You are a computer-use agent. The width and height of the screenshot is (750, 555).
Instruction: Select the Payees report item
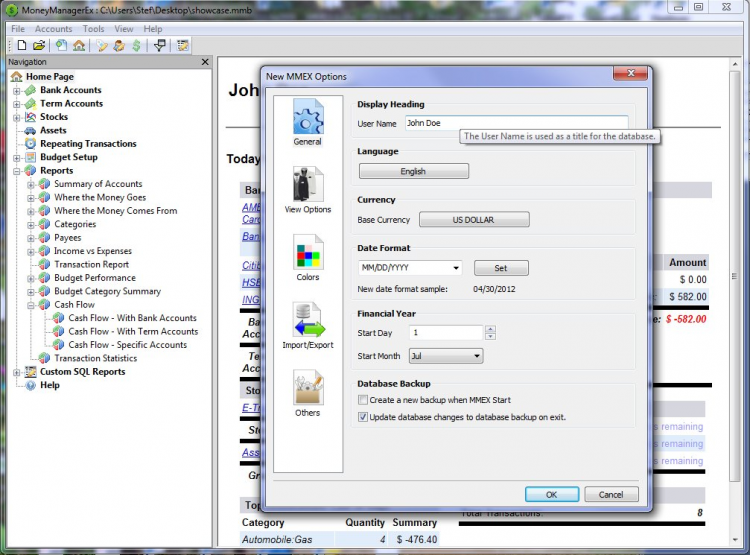67,237
